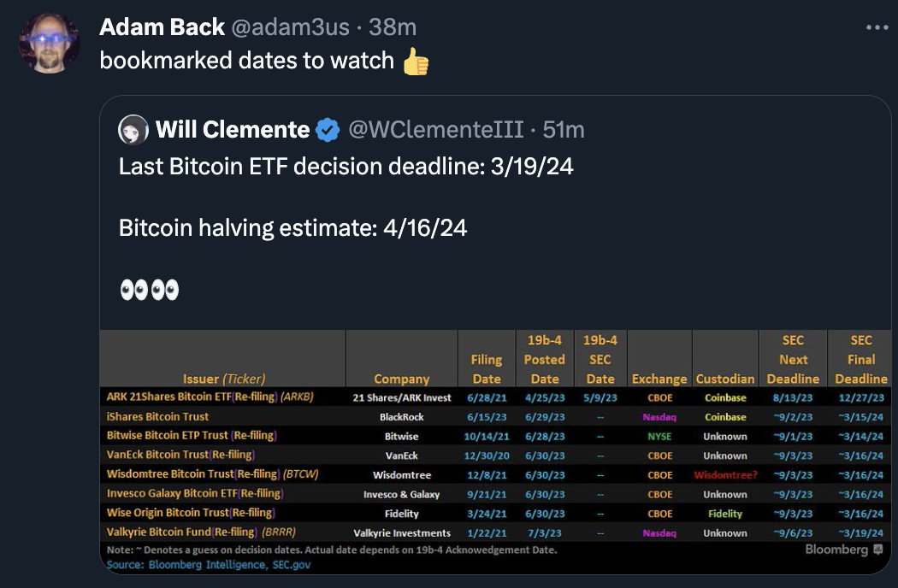Click the Adam Back display name
898x588 pixels.
click(x=161, y=26)
